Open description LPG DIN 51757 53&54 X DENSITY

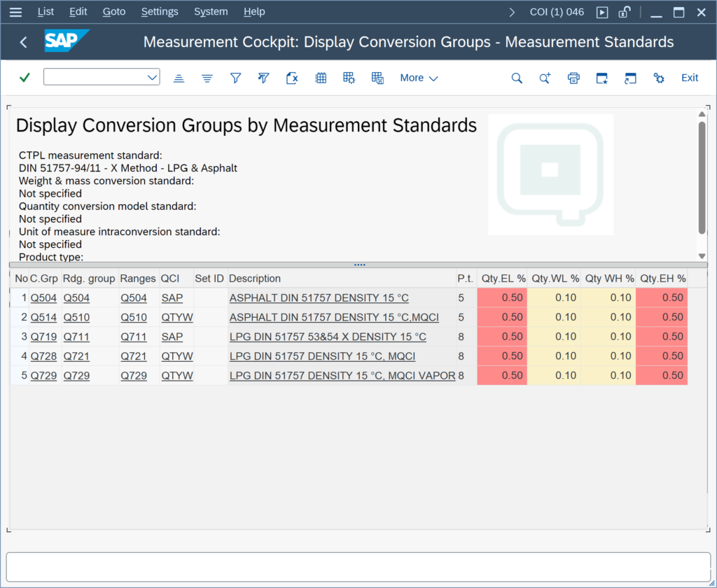(328, 337)
